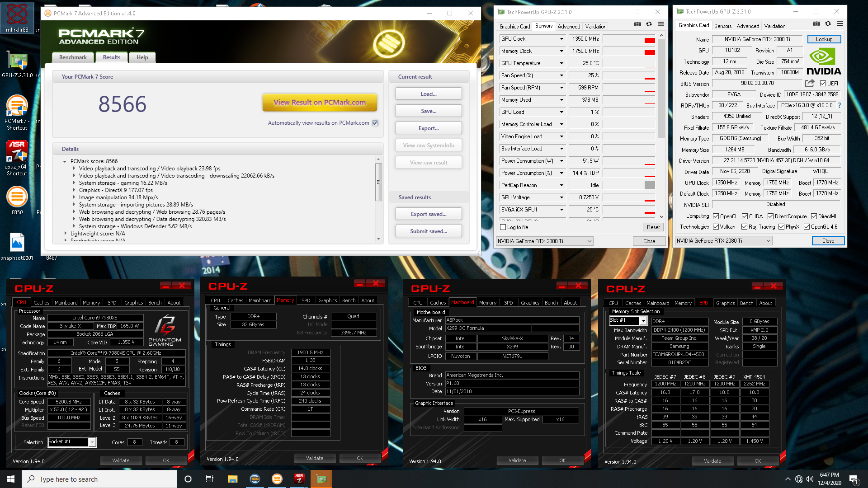Toggle the OpenCL checkbox

pyautogui.click(x=716, y=216)
